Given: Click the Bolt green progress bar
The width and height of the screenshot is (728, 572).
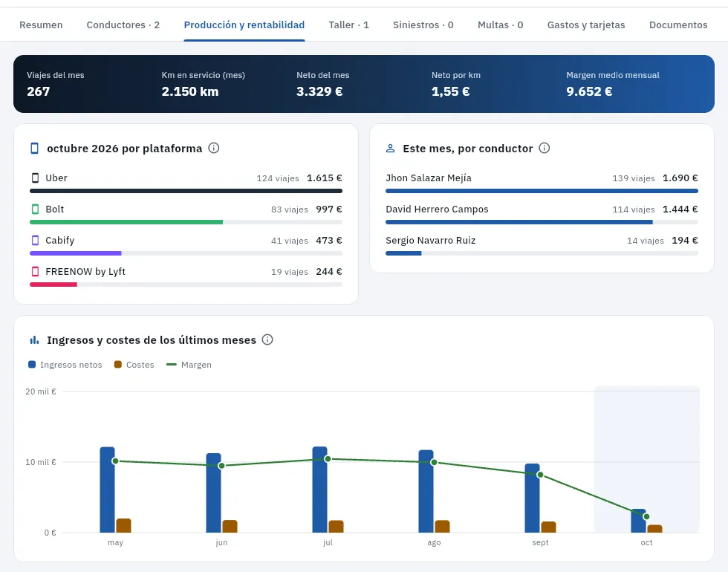Looking at the screenshot, I should click(x=126, y=222).
